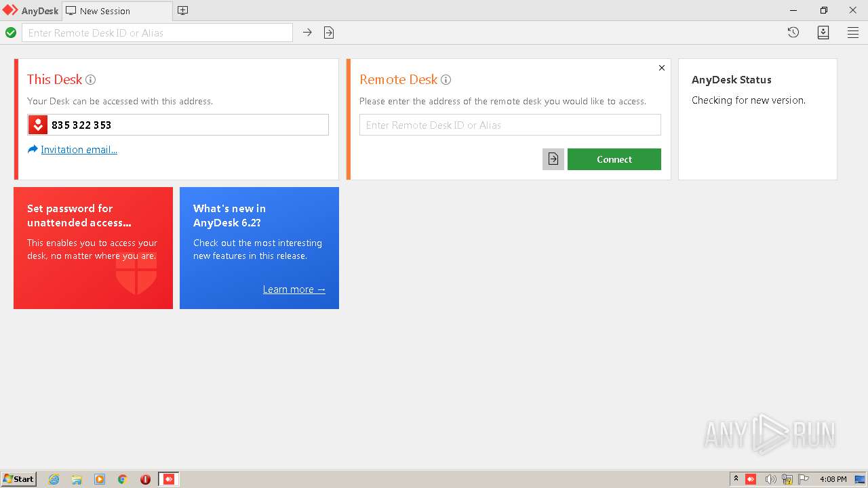The width and height of the screenshot is (868, 488).
Task: Click the shield icon on red tile
Action: (136, 273)
